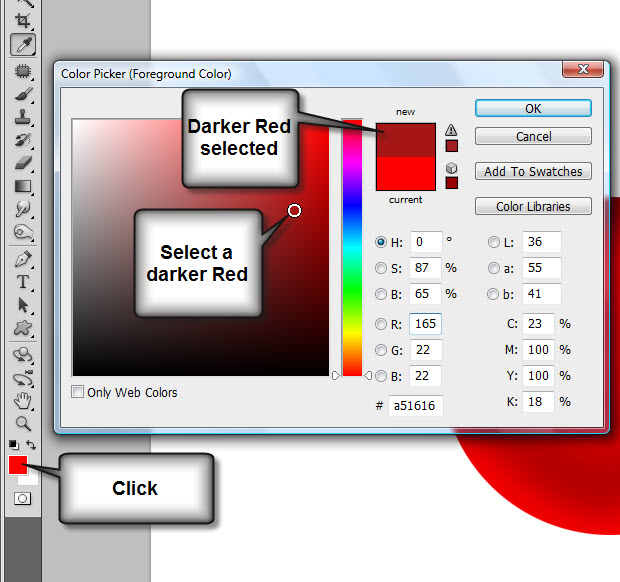Click the C cyan field showing 23
Viewport: 620px width, 582px height.
tap(538, 324)
